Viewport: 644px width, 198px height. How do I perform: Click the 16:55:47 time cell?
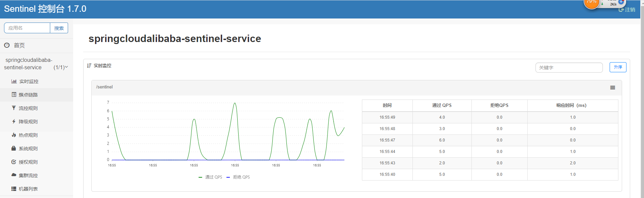(x=387, y=140)
